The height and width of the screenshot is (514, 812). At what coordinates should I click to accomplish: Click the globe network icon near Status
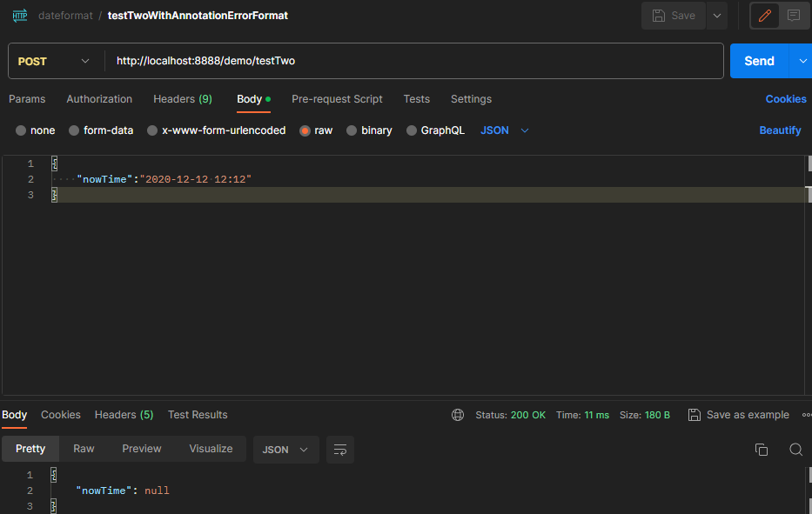click(x=458, y=415)
